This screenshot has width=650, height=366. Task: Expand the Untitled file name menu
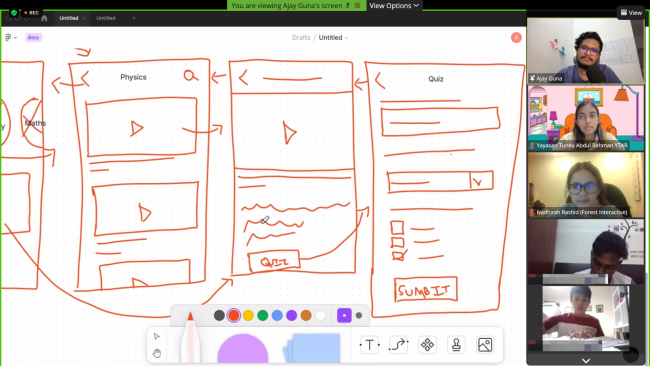click(333, 37)
